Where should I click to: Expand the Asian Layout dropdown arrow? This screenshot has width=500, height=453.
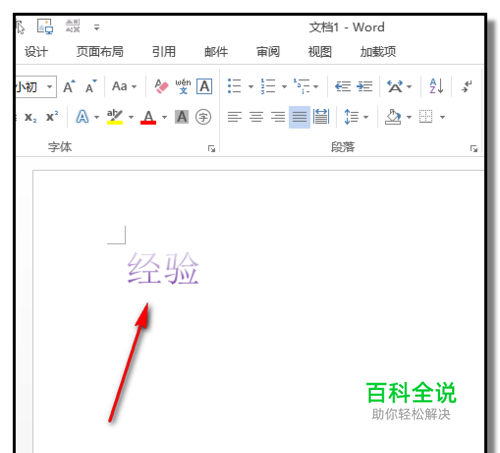(x=409, y=87)
